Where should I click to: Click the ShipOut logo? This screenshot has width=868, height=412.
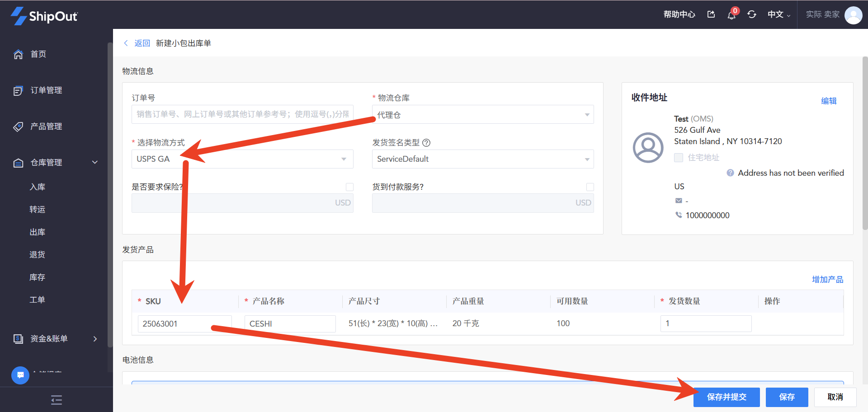[44, 16]
